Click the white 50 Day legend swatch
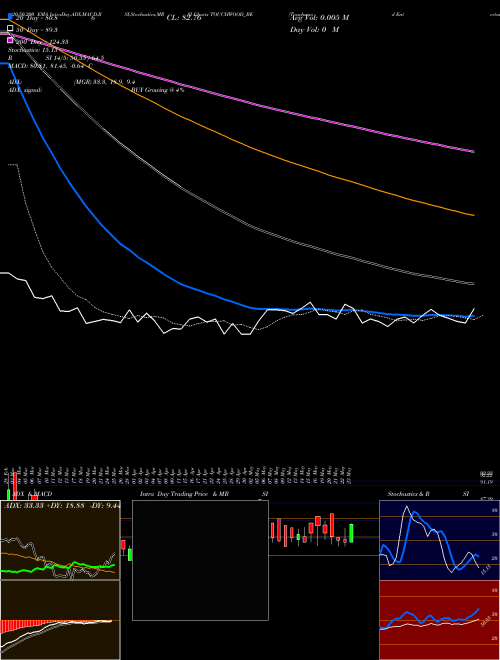This screenshot has width=500, height=660. coord(10,28)
